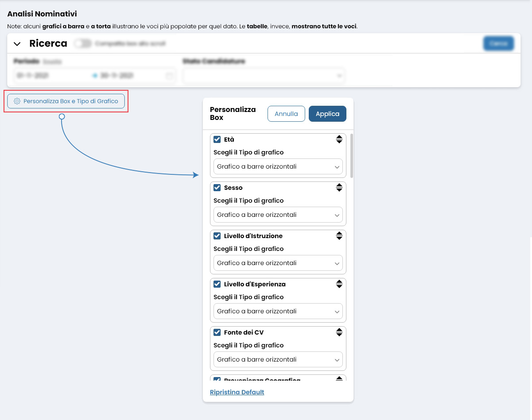Screen dimensions: 532x420
Task: Click the reorder arrows icon beside Età
Action: [x=339, y=139]
